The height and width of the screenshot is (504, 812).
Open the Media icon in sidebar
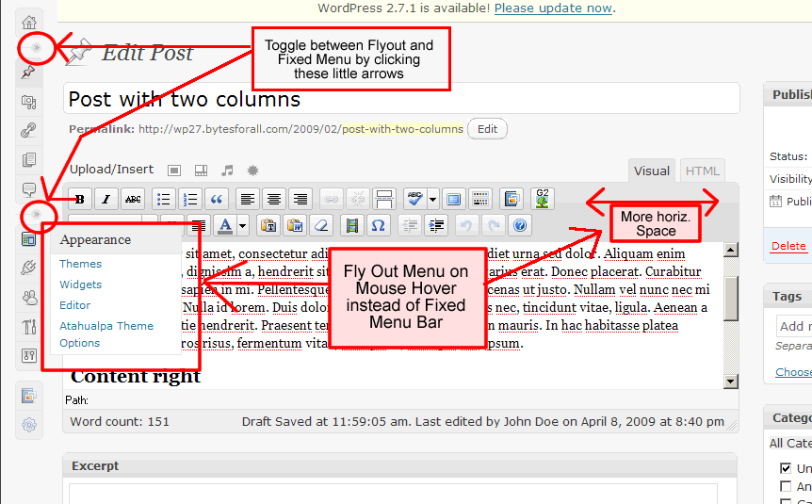point(29,102)
